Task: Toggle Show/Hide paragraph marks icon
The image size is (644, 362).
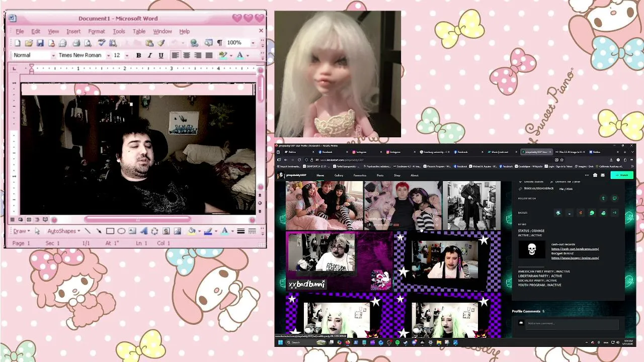Action: 219,43
